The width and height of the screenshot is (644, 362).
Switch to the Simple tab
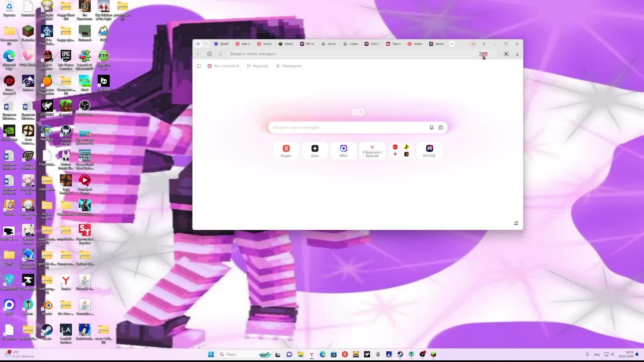286,44
